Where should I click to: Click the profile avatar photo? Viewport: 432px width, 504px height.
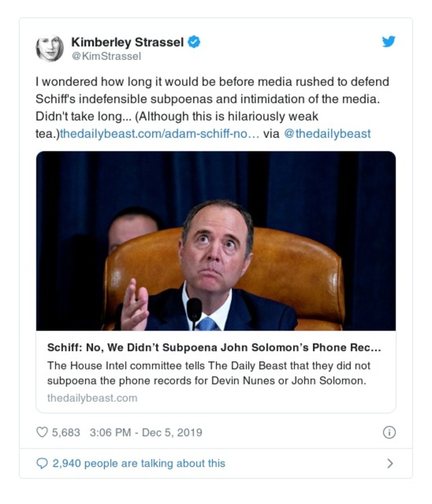pyautogui.click(x=50, y=48)
